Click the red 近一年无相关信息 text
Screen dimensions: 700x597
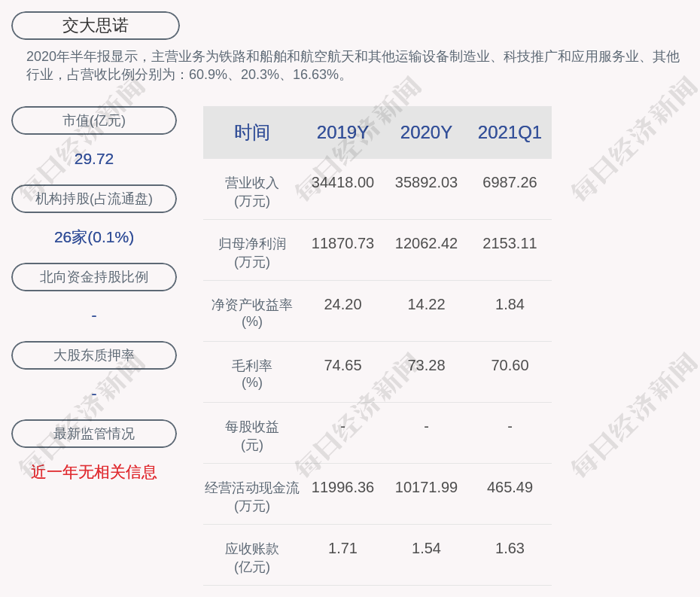pyautogui.click(x=94, y=472)
